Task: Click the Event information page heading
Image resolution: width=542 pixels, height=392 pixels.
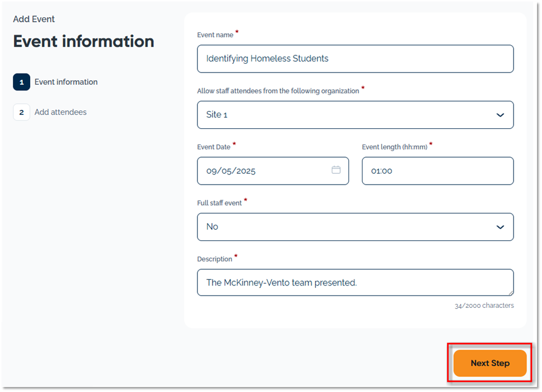Action: [x=84, y=41]
